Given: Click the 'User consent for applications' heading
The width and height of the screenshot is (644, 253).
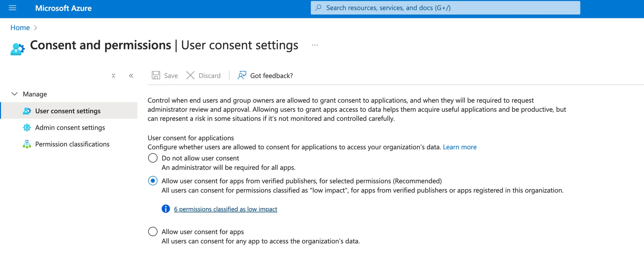Looking at the screenshot, I should (191, 138).
